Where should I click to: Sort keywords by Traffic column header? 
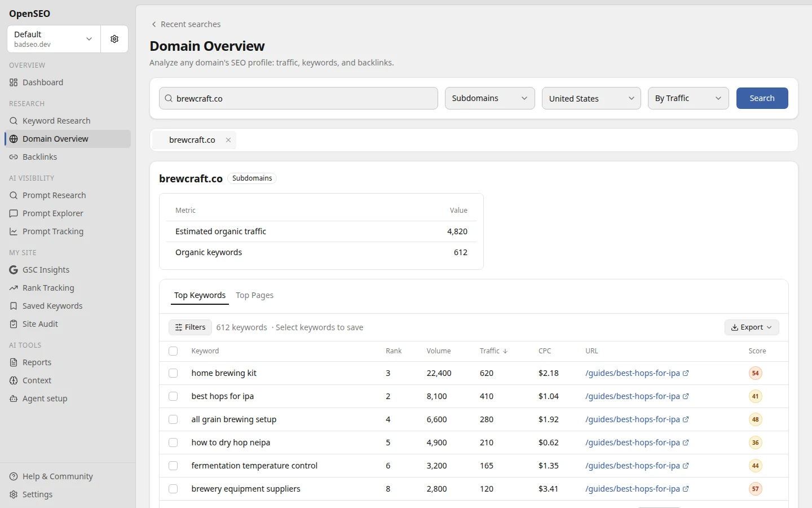click(x=493, y=351)
